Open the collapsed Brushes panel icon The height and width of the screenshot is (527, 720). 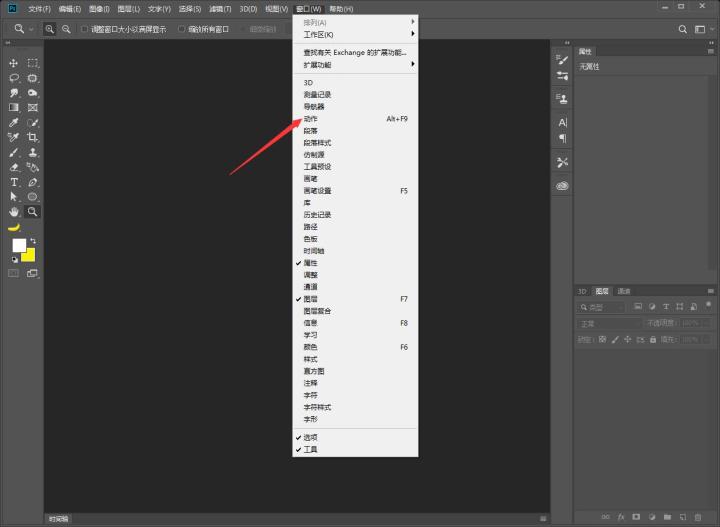tap(562, 59)
